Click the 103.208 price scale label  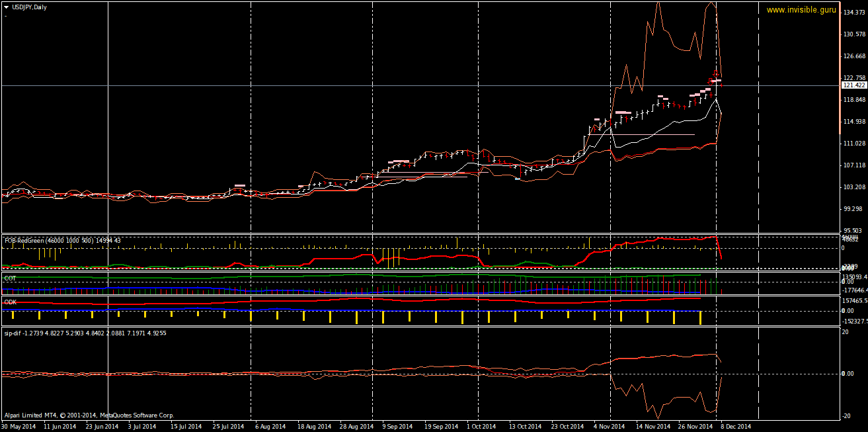pyautogui.click(x=853, y=187)
